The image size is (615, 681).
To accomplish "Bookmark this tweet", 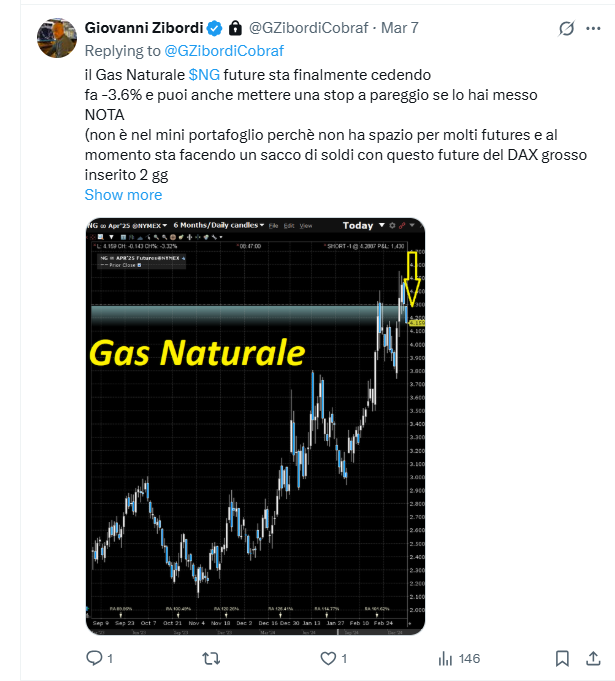I will pyautogui.click(x=563, y=658).
